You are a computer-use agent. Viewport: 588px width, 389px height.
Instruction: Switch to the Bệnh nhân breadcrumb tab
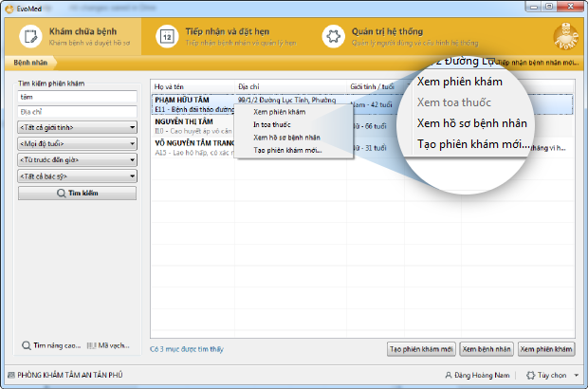tap(30, 63)
